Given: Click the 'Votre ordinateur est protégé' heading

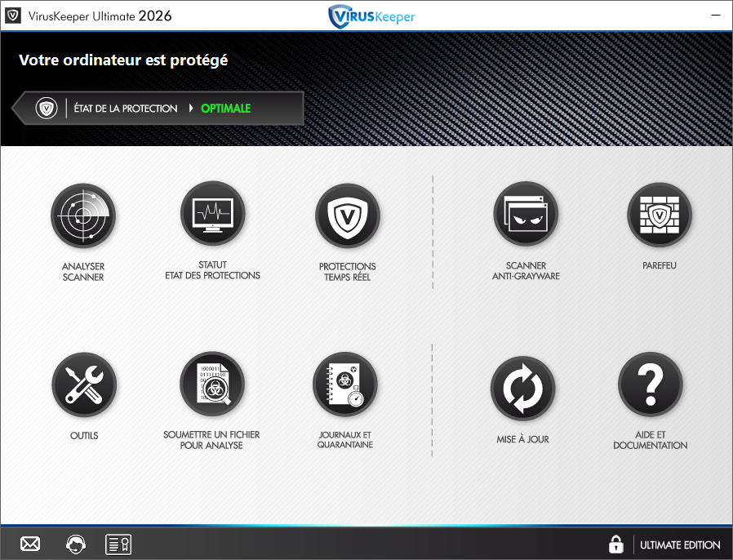Looking at the screenshot, I should pos(123,60).
